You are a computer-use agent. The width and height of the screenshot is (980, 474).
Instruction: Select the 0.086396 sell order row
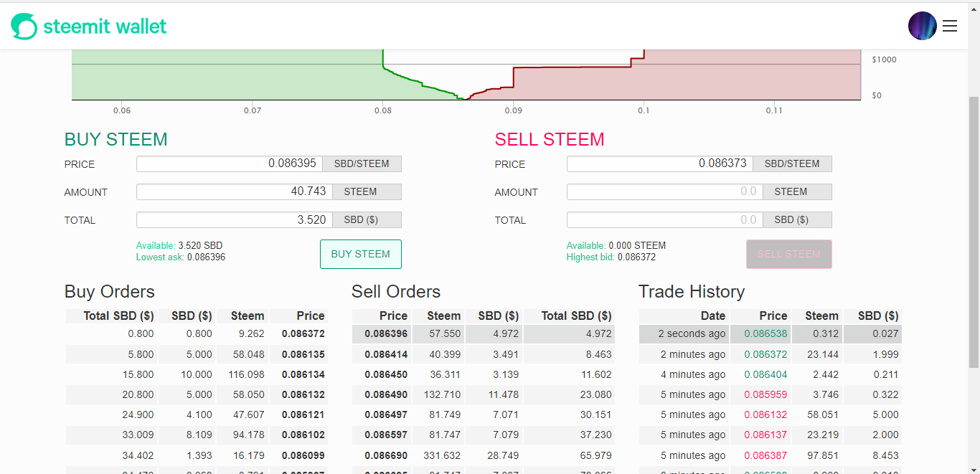point(483,333)
